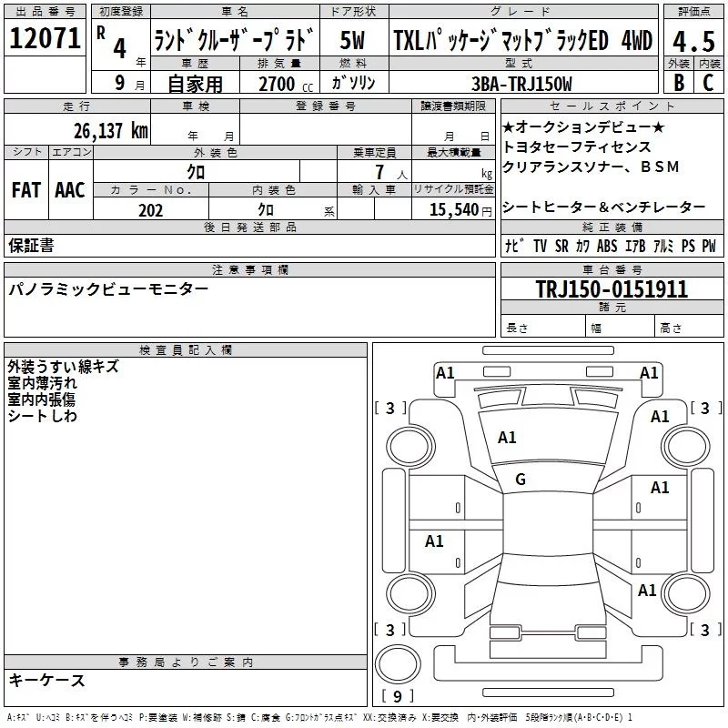Screen dimensions: 728x728
Task: Select lot number 12071
Action: pyautogui.click(x=45, y=38)
